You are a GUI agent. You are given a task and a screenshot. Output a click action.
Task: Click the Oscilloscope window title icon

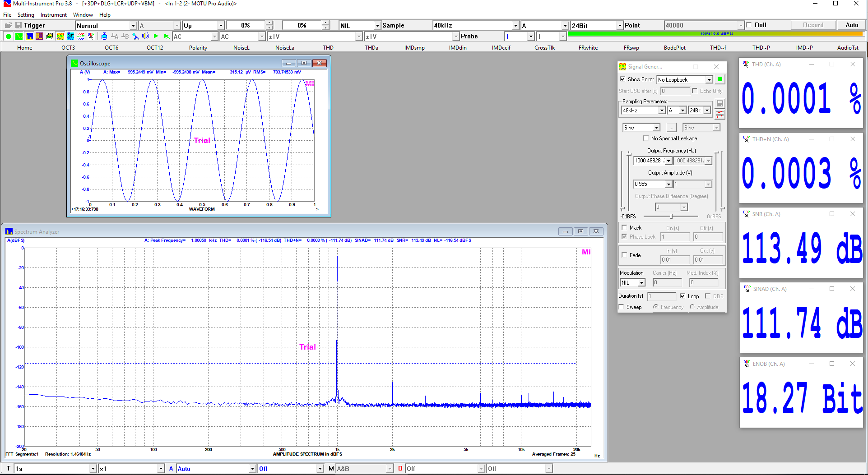coord(74,63)
